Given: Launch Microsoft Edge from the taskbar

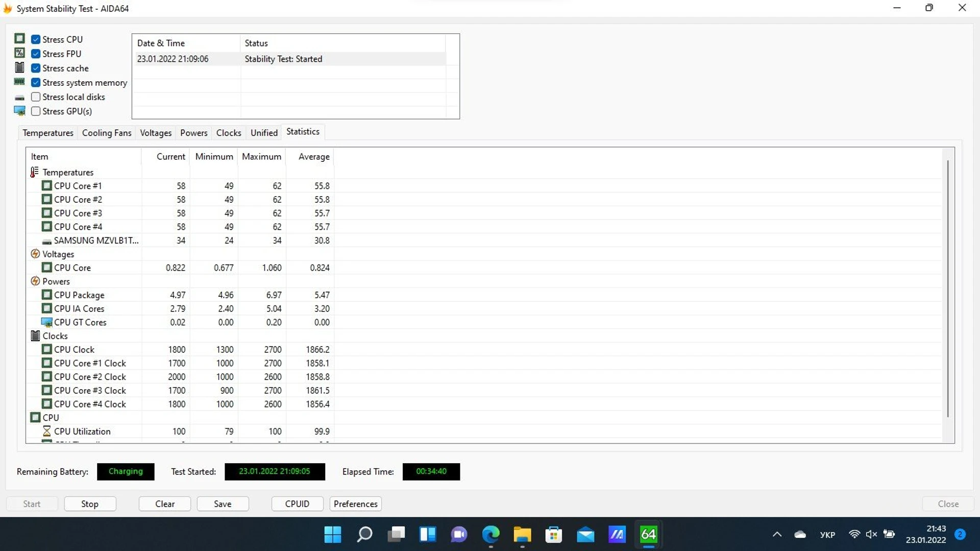Looking at the screenshot, I should 491,535.
